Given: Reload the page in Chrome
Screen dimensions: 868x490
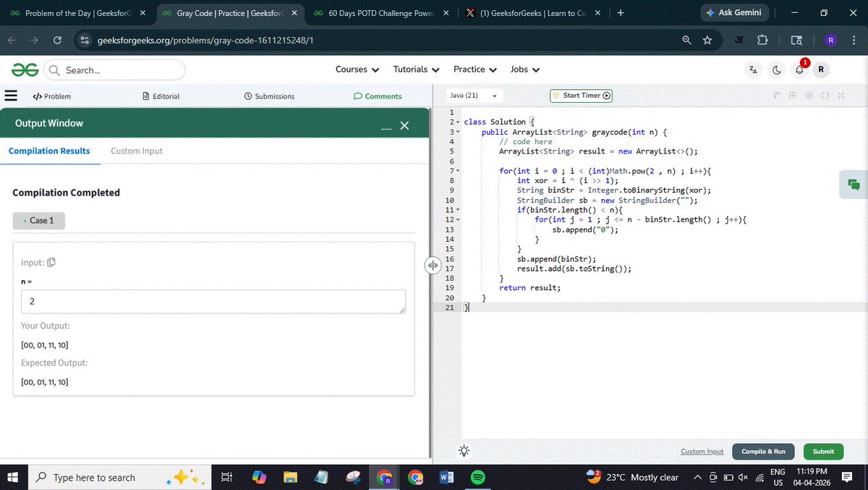Looking at the screenshot, I should 57,41.
